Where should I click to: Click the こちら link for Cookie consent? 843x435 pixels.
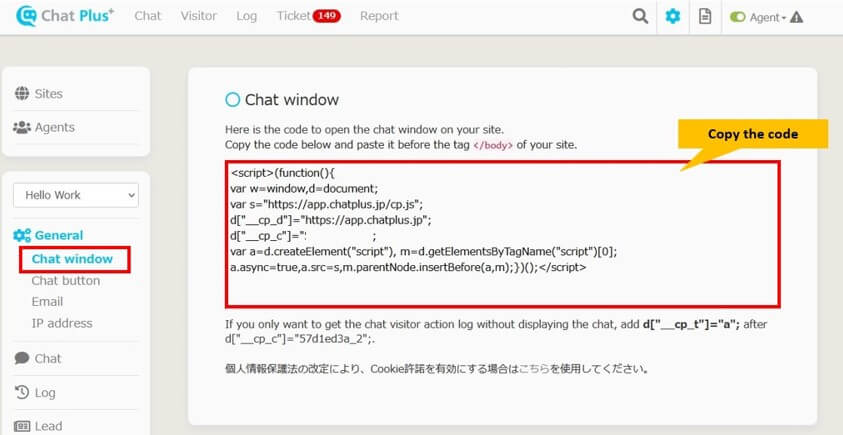[534, 369]
